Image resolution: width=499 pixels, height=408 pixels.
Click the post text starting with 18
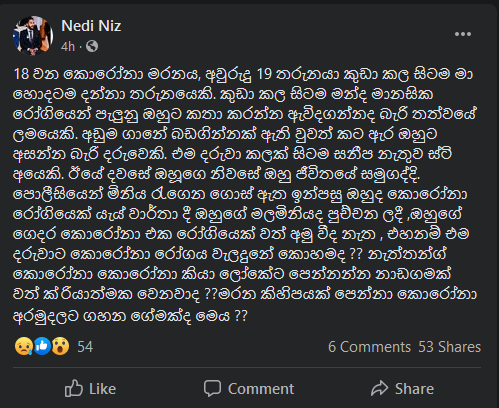tap(245, 194)
